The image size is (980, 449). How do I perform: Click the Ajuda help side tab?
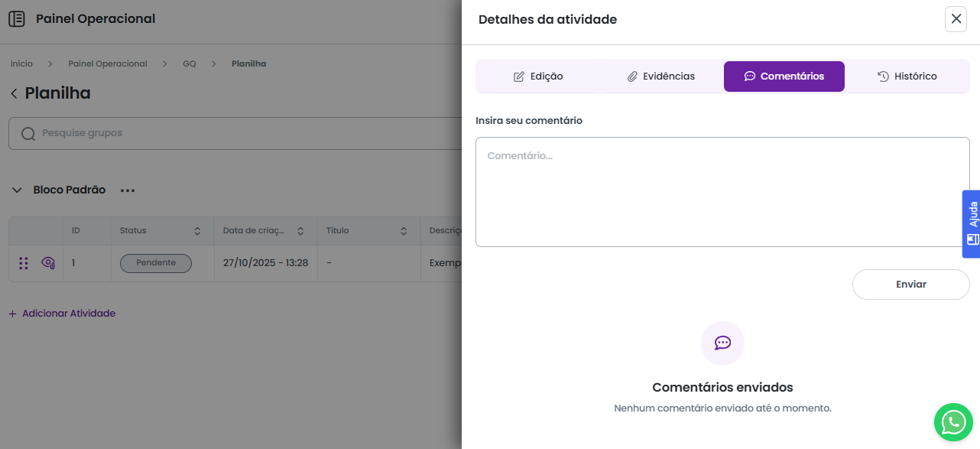click(x=972, y=223)
